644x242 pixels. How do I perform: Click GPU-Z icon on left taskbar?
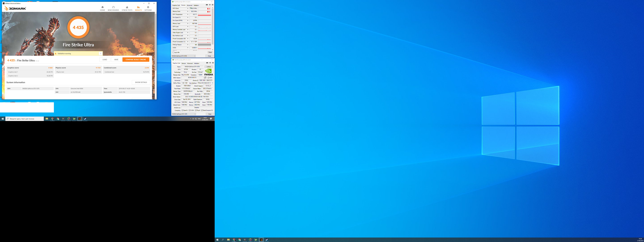[74, 119]
